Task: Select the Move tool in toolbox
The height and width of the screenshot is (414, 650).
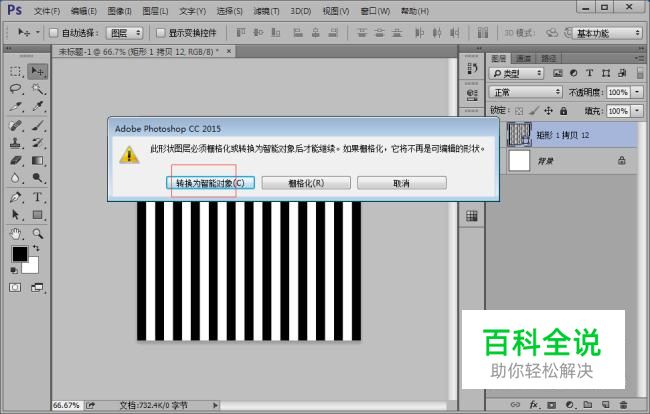Action: (x=37, y=71)
